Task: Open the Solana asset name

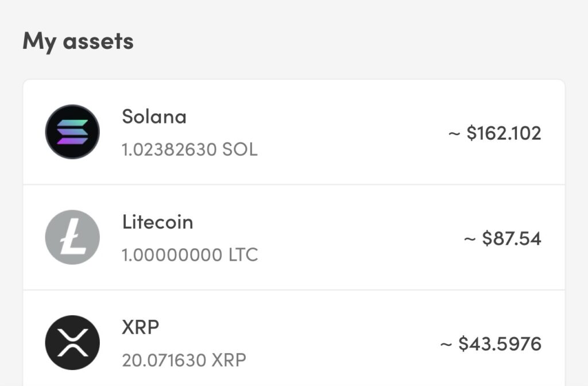Action: point(154,117)
